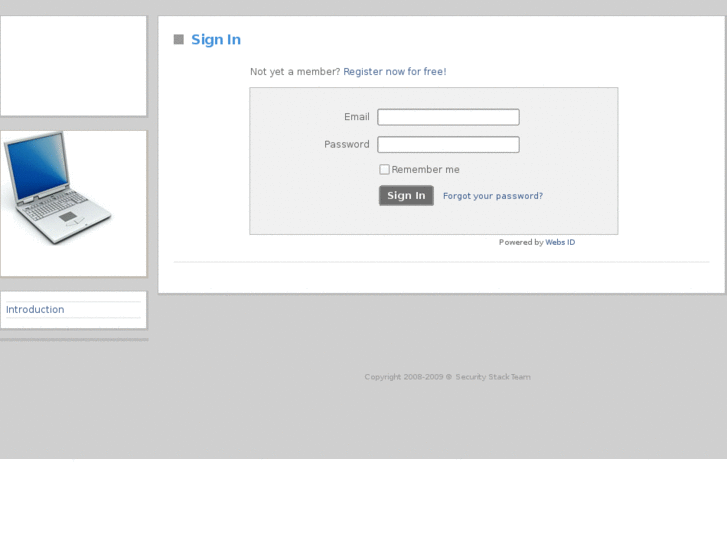Viewport: 727px width, 545px height.
Task: Click the blue Sign In page heading
Action: click(x=216, y=39)
